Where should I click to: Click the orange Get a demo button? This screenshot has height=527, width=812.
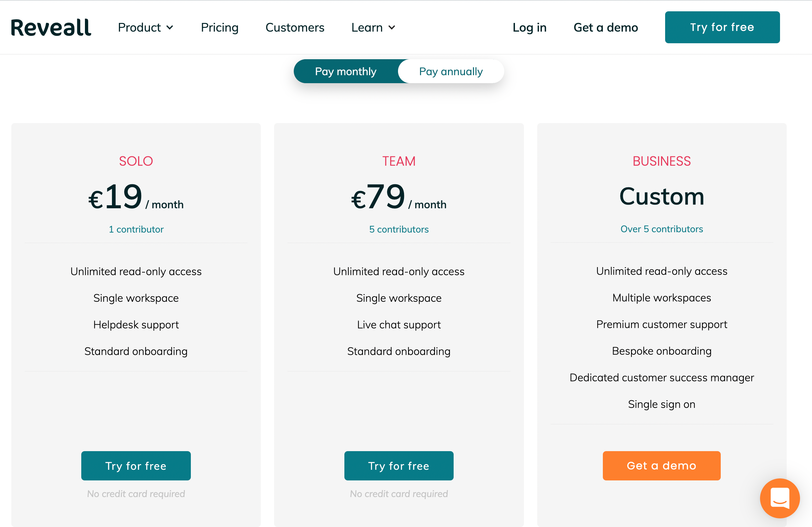coord(661,466)
